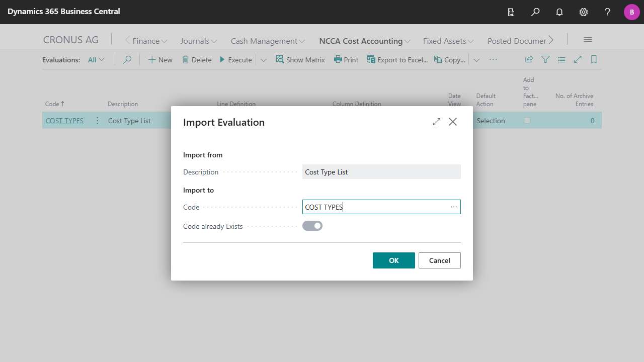Open the Settings gear menu
Image resolution: width=644 pixels, height=362 pixels.
tap(584, 12)
